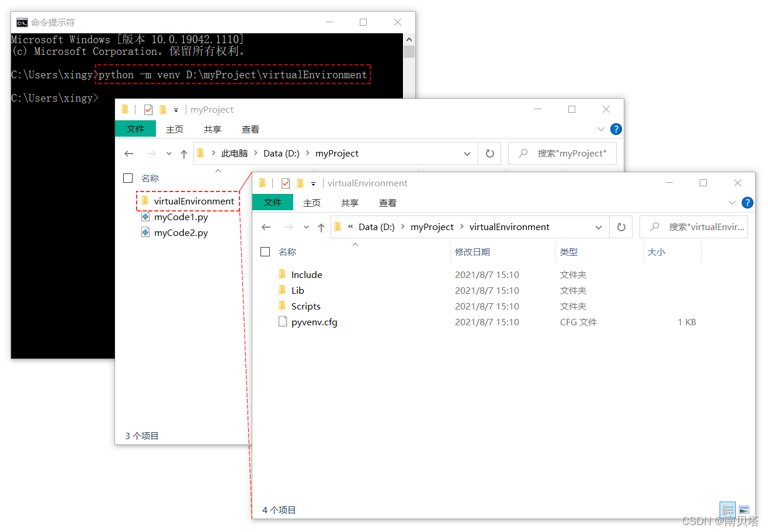The width and height of the screenshot is (768, 532).
Task: Toggle the item checkbox in myProject window header
Action: coord(148,109)
